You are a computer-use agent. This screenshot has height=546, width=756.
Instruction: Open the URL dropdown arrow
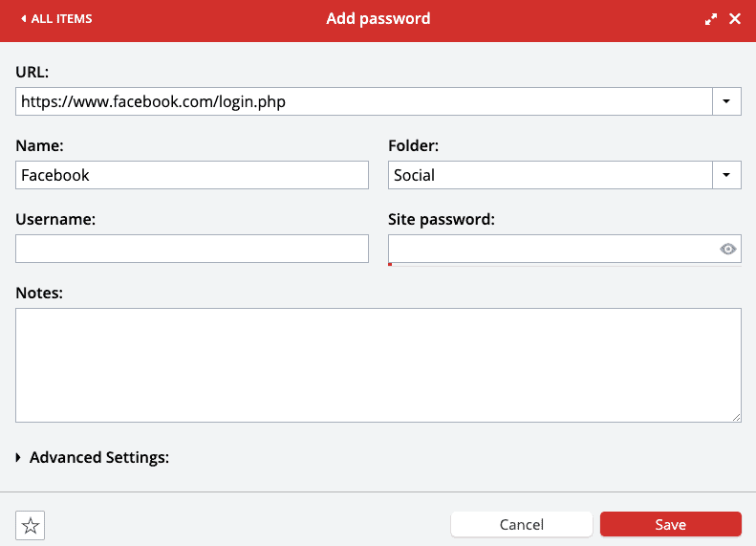click(x=726, y=101)
